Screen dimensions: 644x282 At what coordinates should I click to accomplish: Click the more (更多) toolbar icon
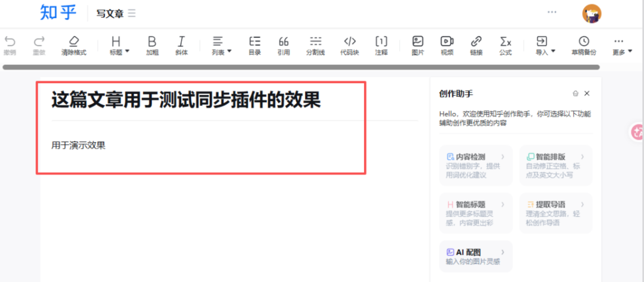click(618, 41)
